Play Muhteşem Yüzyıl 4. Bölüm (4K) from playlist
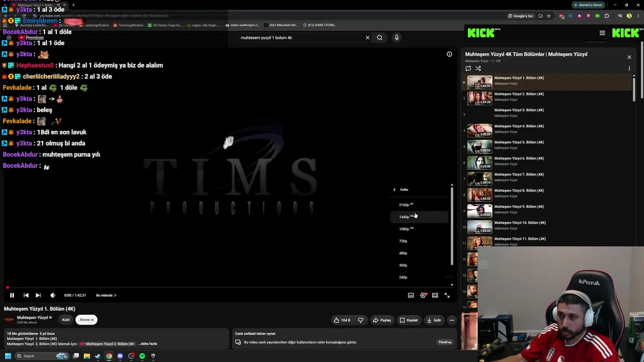The height and width of the screenshot is (362, 644). tap(547, 130)
